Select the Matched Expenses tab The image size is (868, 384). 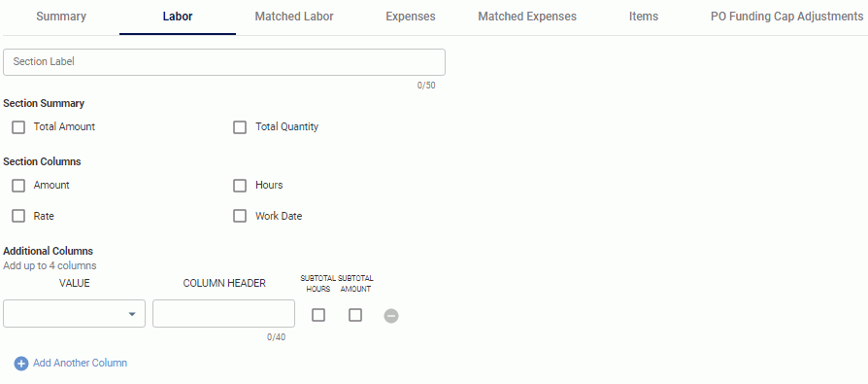[x=527, y=17]
